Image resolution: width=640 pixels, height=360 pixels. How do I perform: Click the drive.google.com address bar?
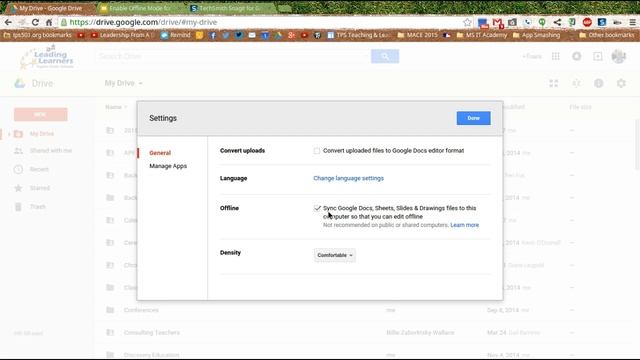pos(261,22)
